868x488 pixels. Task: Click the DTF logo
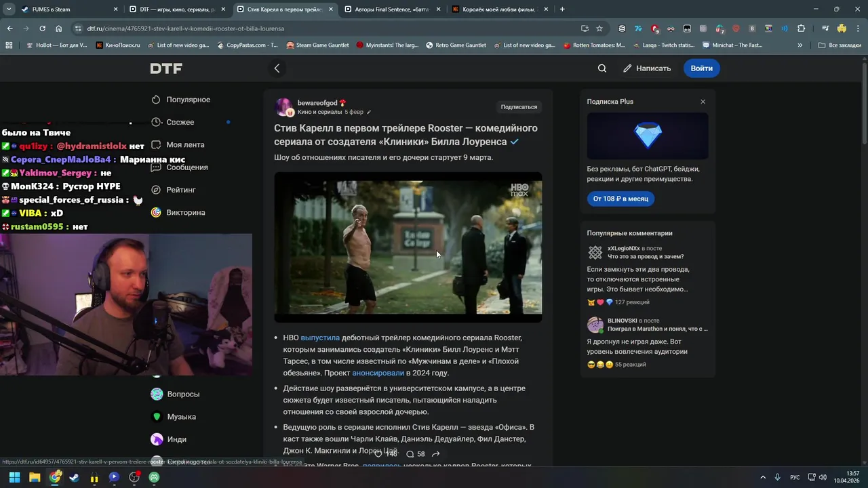(166, 68)
